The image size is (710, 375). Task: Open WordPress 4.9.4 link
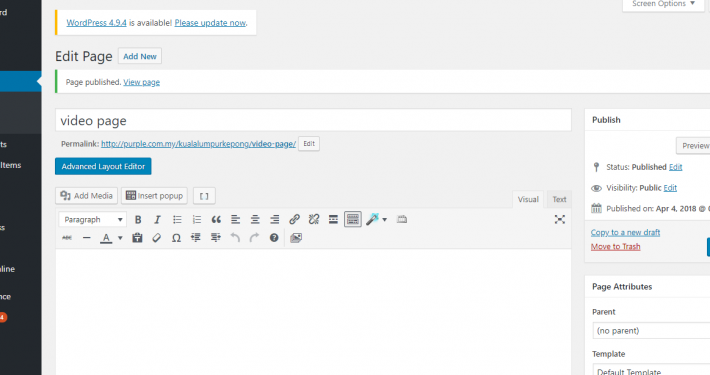click(96, 23)
